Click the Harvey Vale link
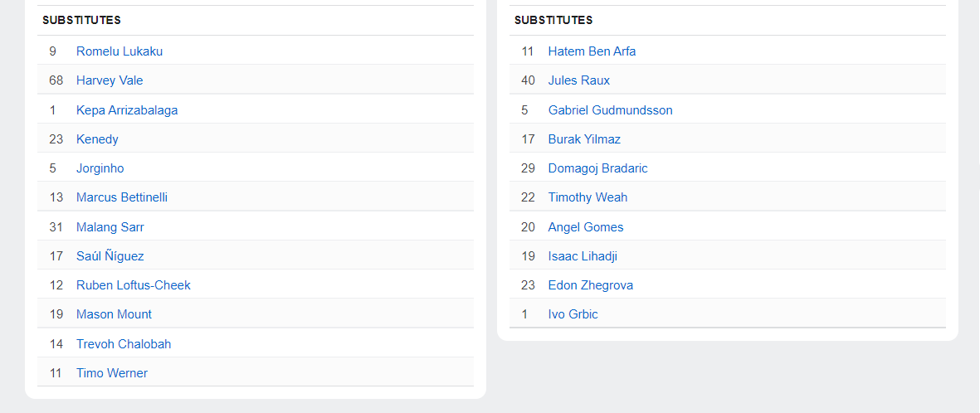The height and width of the screenshot is (413, 980). (x=110, y=80)
